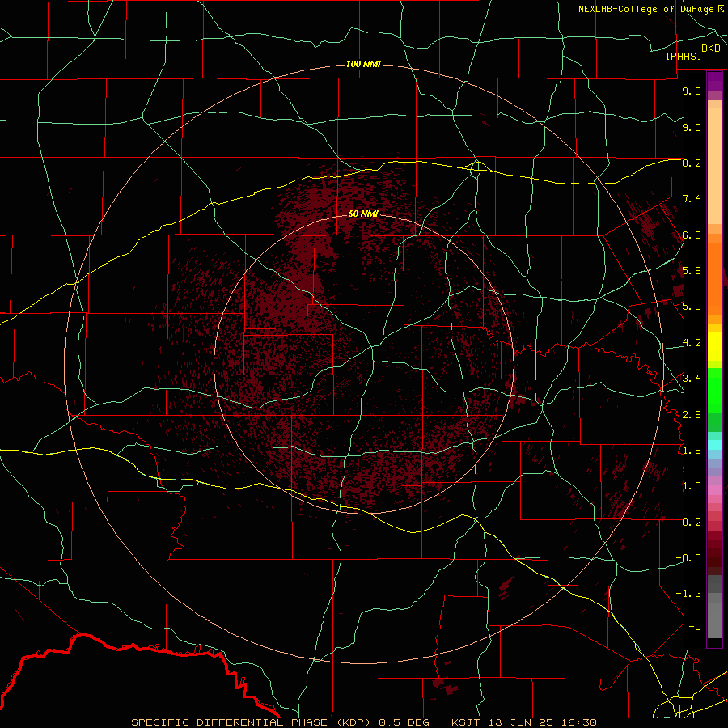
Task: Click the 4.2 scale value
Action: [x=692, y=343]
